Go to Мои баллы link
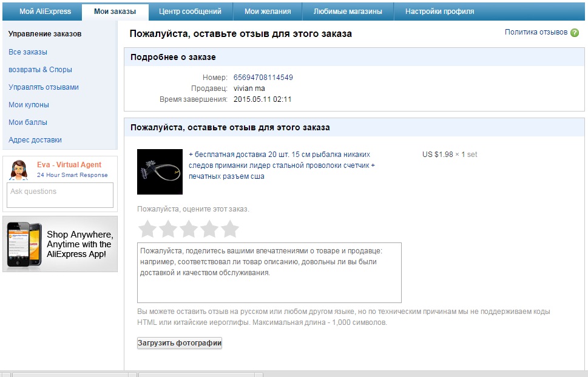This screenshot has height=377, width=588. click(x=28, y=122)
